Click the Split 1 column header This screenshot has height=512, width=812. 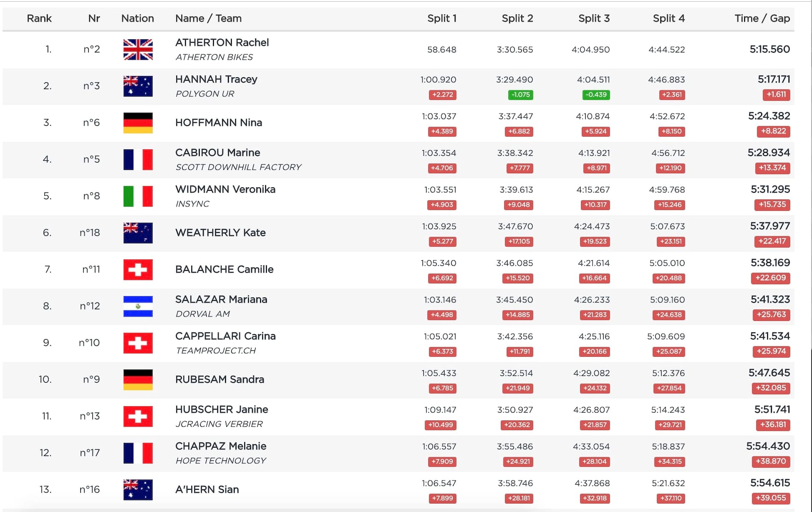coord(441,18)
